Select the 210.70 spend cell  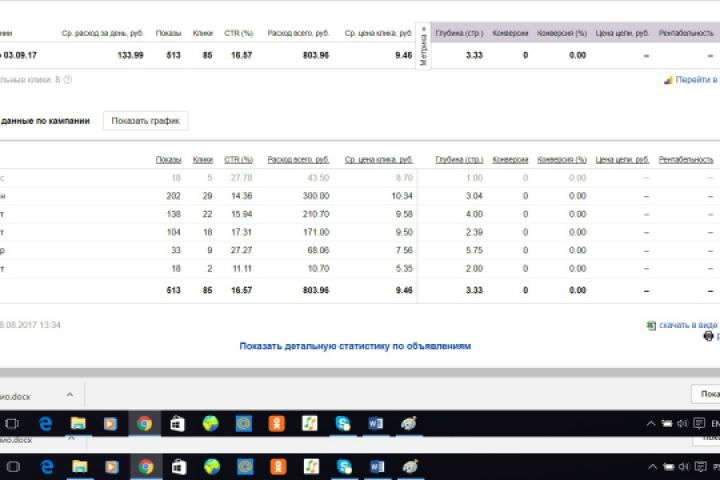point(316,214)
